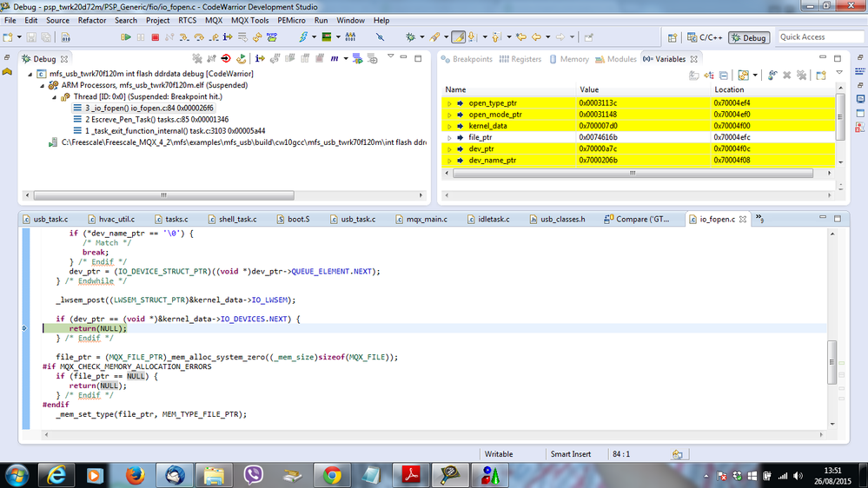Click Restart icon in Debug view toolbar
The width and height of the screenshot is (868, 488).
241,59
